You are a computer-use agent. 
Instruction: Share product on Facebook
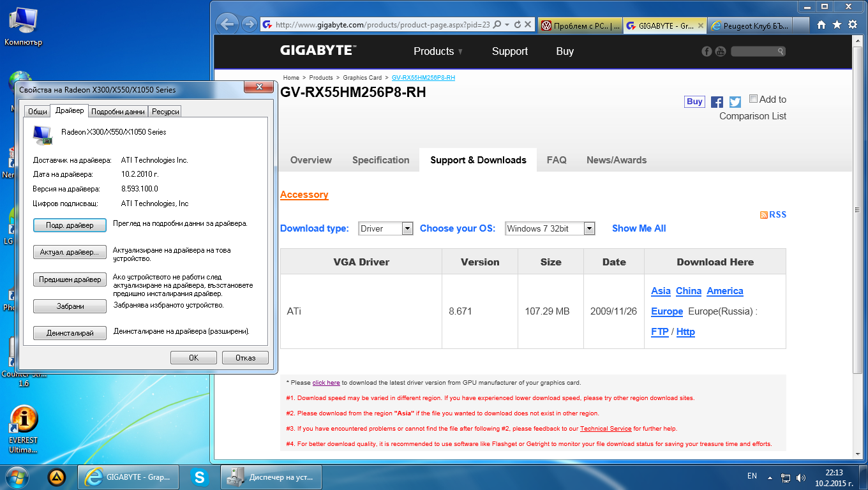coord(717,102)
